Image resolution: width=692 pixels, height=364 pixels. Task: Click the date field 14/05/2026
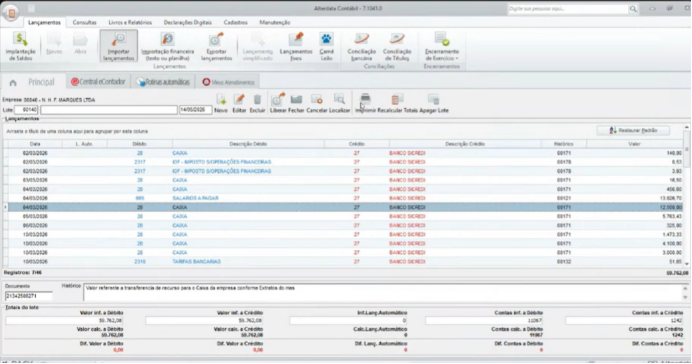pos(195,110)
